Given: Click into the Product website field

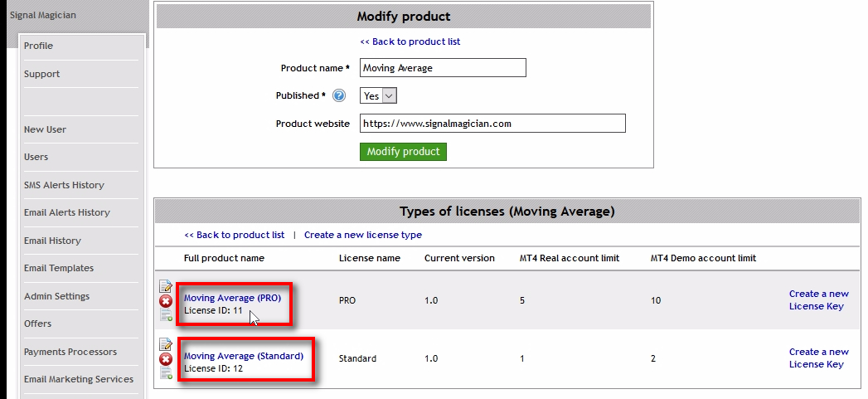Looking at the screenshot, I should [x=492, y=124].
